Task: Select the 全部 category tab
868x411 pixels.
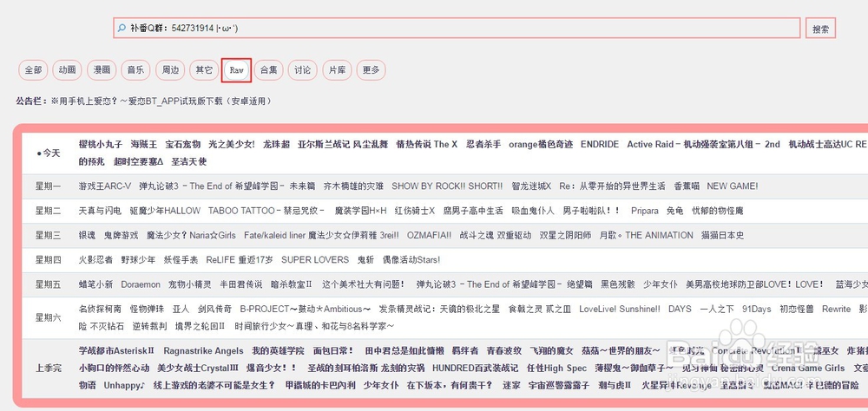Action: click(33, 70)
